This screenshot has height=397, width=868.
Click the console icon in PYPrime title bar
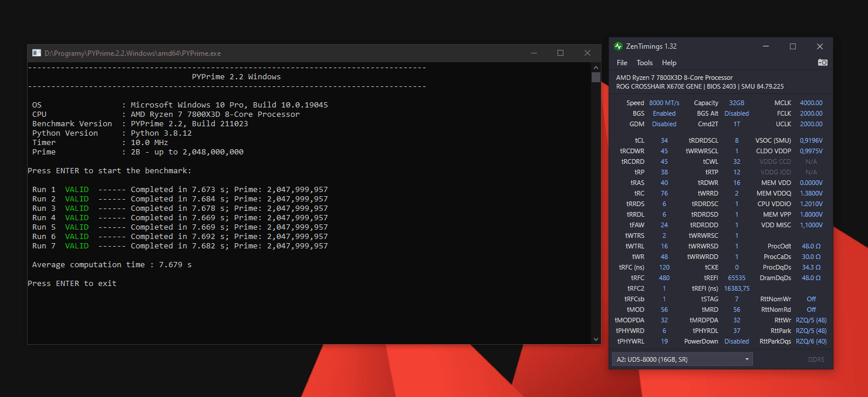pos(36,53)
